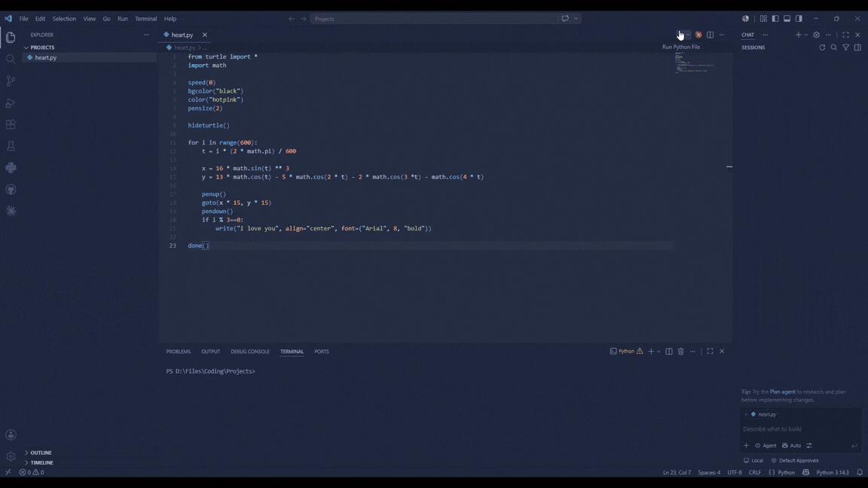Open the Search view in activity bar
The height and width of the screenshot is (488, 868).
coord(11,59)
